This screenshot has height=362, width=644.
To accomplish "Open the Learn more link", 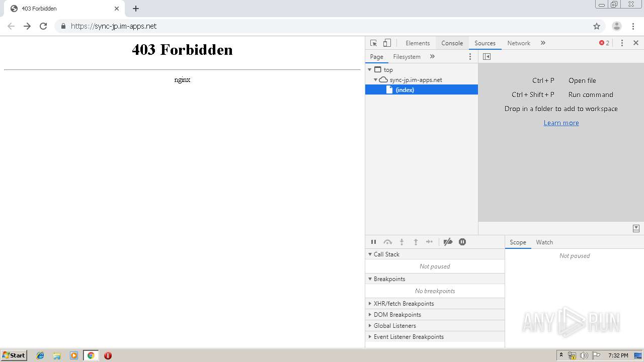I will pyautogui.click(x=561, y=123).
